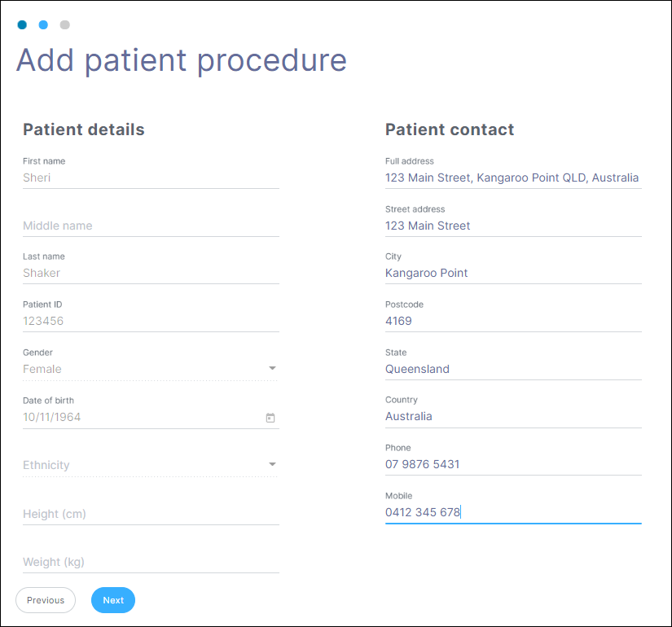Select the third gray step dot
The width and height of the screenshot is (672, 627).
point(65,24)
